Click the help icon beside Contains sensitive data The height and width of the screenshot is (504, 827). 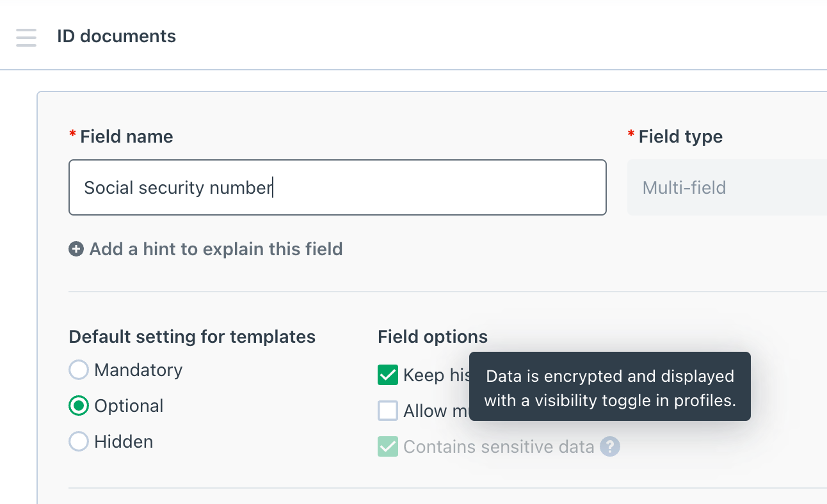pos(610,446)
